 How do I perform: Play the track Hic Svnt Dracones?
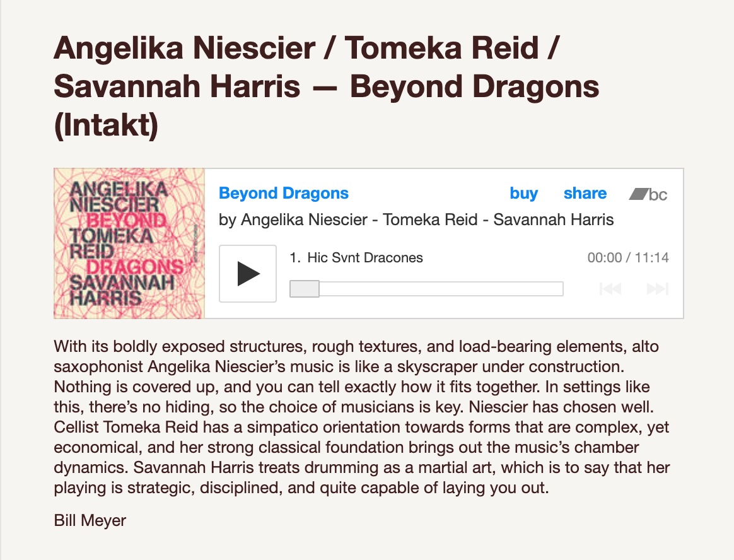pos(248,274)
